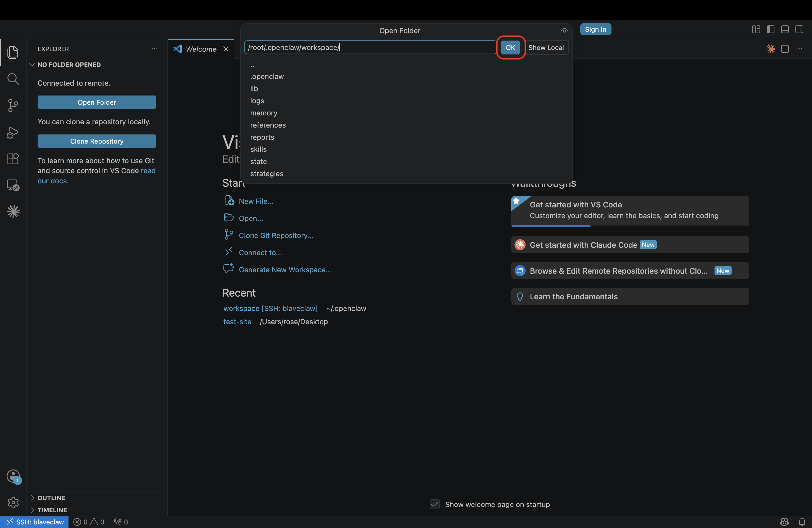Click Clone Repository button
The width and height of the screenshot is (812, 528).
(97, 141)
